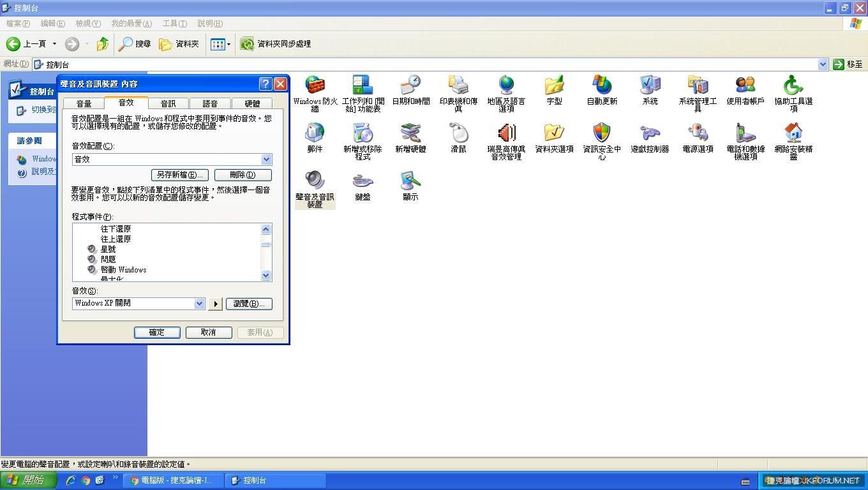Switch to the 音量 volume tab
The height and width of the screenshot is (490, 868).
pyautogui.click(x=84, y=103)
